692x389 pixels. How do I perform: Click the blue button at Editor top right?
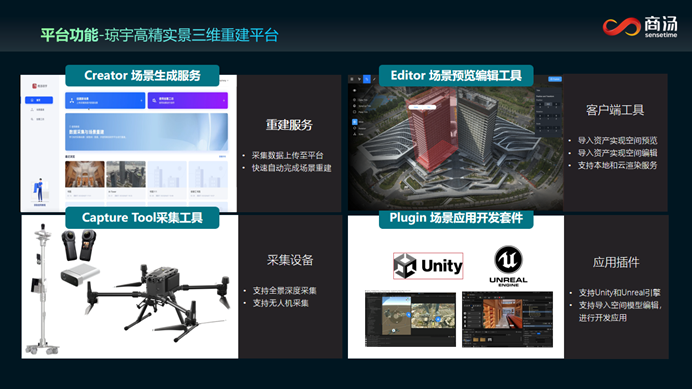click(555, 79)
